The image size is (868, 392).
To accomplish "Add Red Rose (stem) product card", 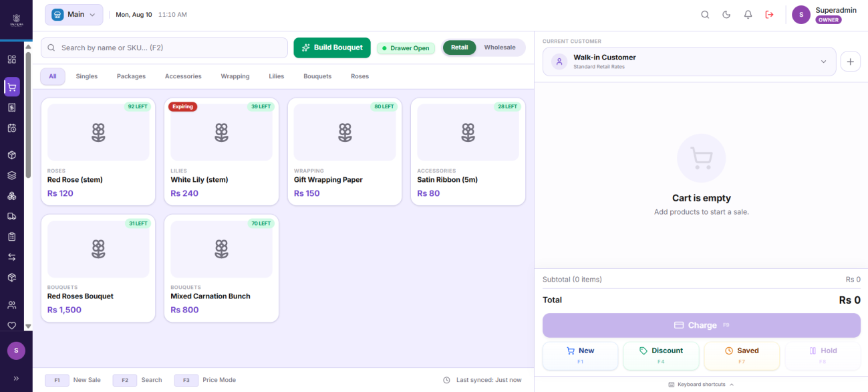I will pos(98,152).
